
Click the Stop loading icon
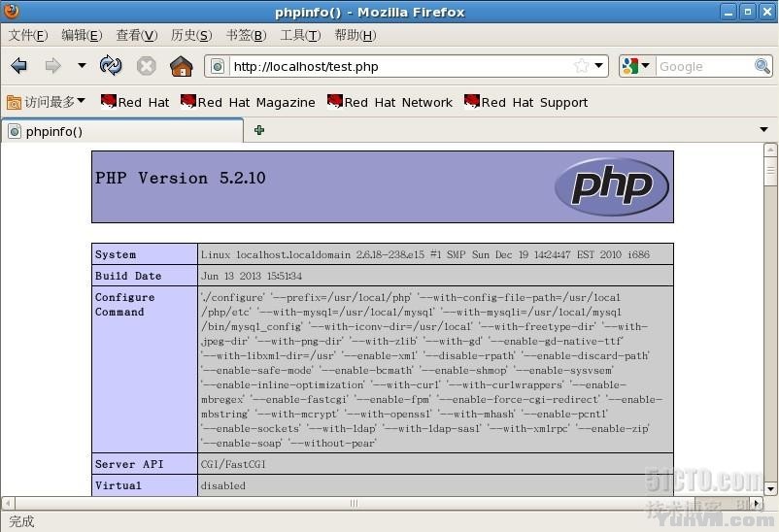pos(146,66)
